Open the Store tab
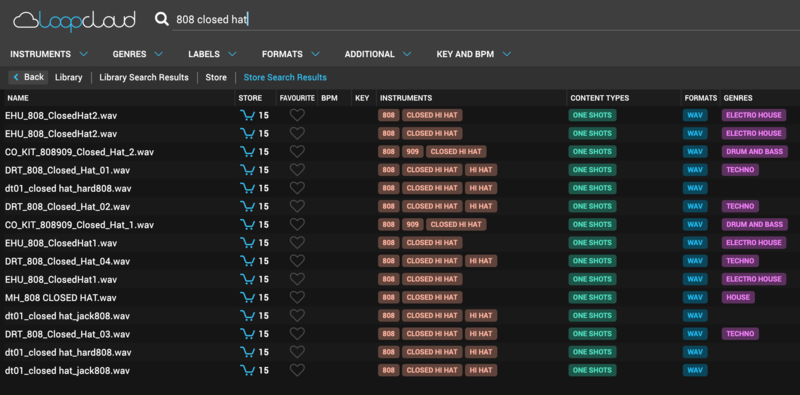 216,78
